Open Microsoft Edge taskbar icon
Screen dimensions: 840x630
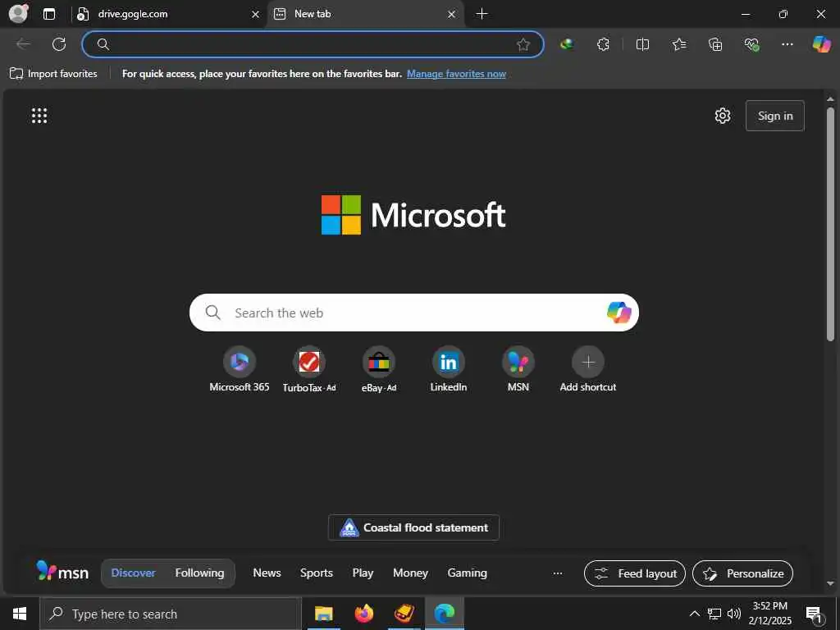click(444, 614)
